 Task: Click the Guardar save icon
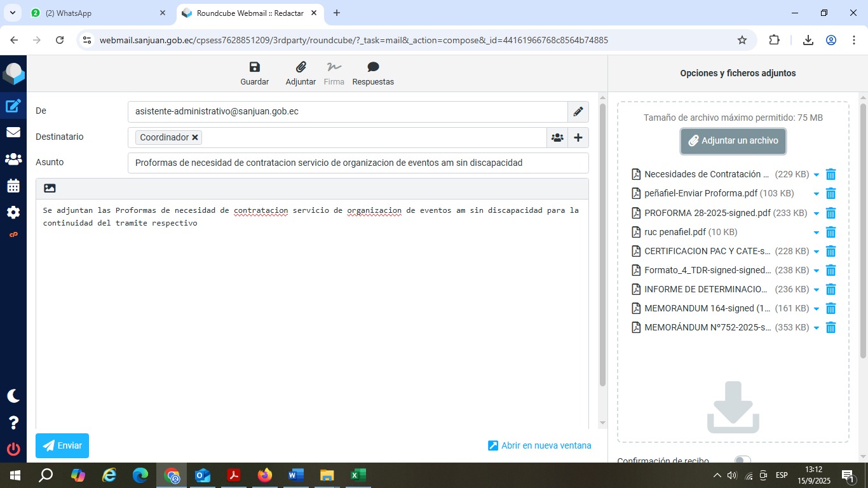[x=254, y=67]
